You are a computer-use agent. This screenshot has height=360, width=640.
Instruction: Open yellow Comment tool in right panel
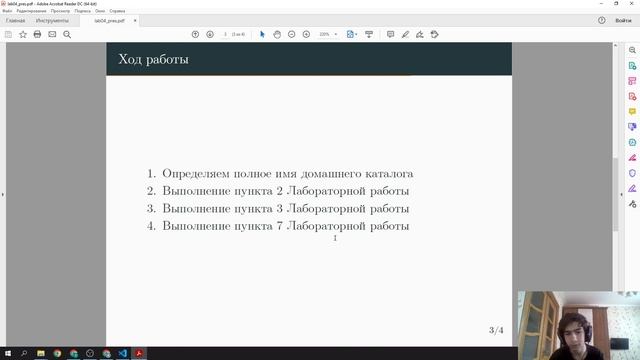[x=632, y=111]
